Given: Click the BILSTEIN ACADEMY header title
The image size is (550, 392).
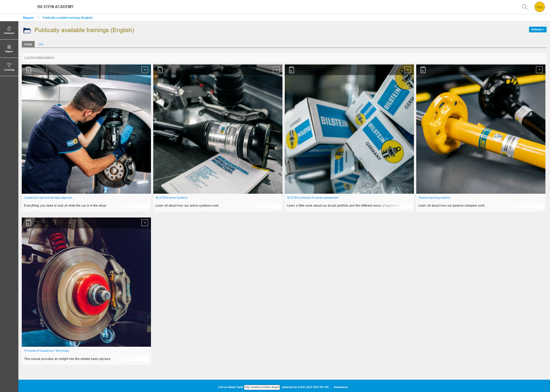Looking at the screenshot, I should (x=55, y=7).
